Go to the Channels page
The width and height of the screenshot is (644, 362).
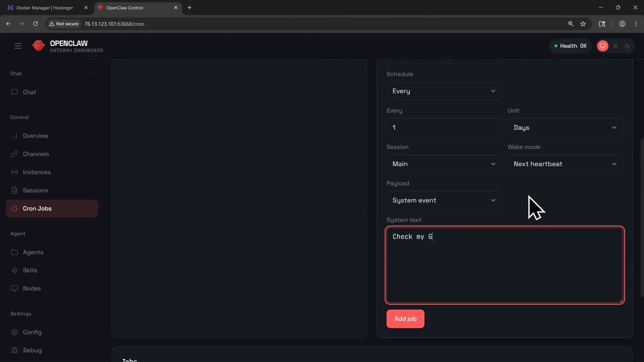52,154
